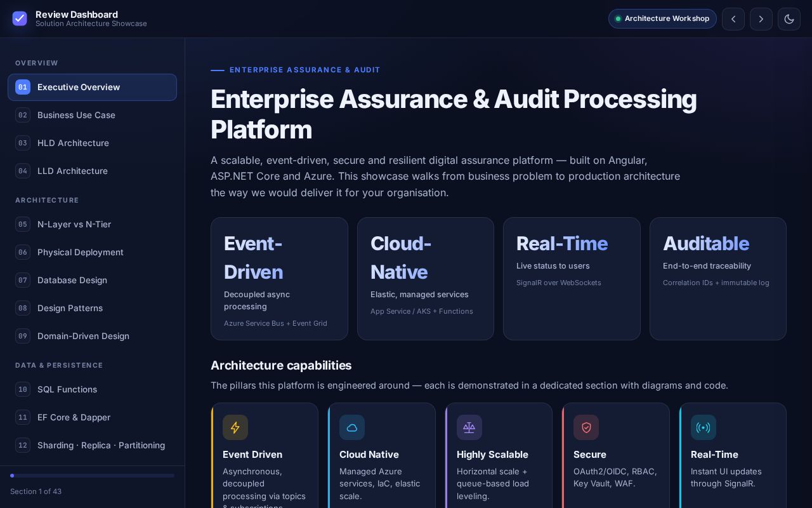Click the 'Architecture capabilities' heading
This screenshot has width=812, height=508.
(281, 365)
